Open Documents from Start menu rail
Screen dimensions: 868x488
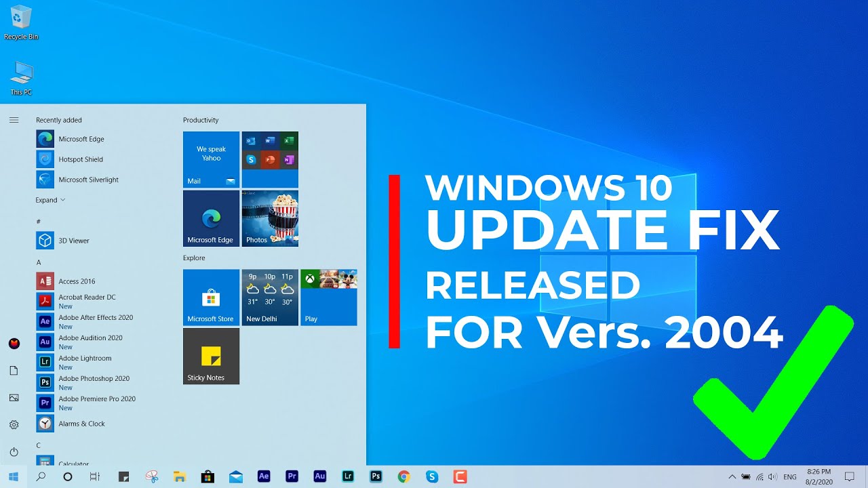tap(14, 371)
